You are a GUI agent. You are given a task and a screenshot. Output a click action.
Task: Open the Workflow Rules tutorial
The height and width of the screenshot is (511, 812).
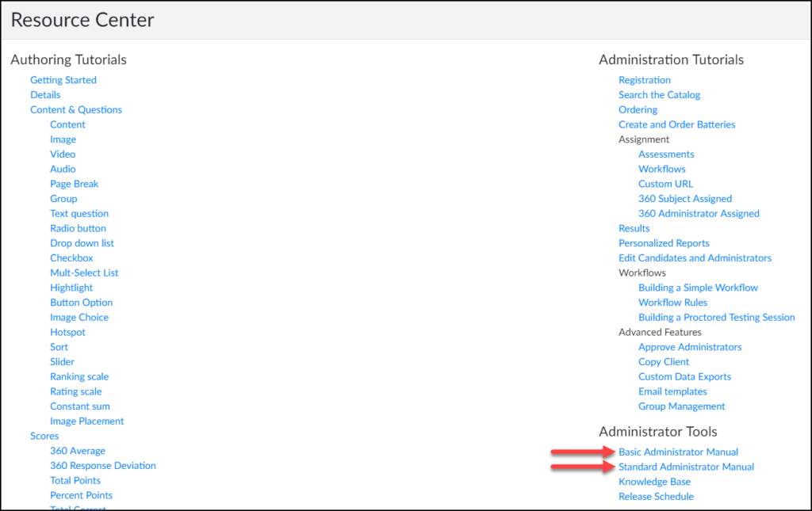672,303
